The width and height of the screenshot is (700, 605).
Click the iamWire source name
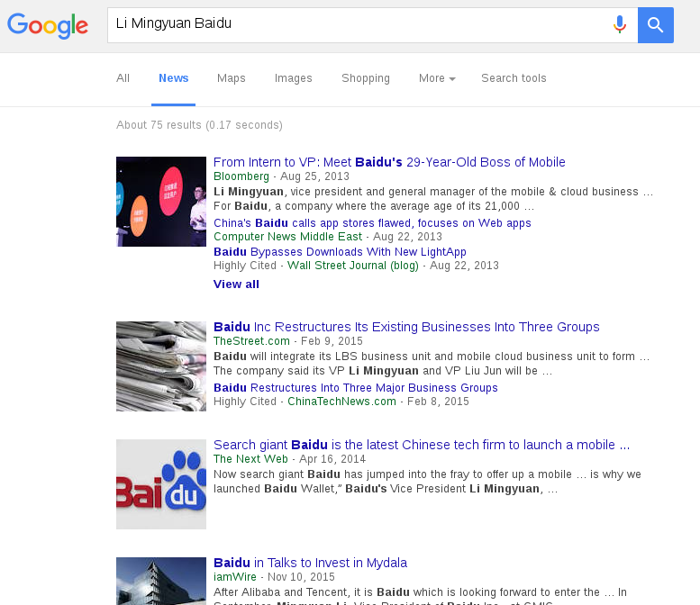point(235,577)
